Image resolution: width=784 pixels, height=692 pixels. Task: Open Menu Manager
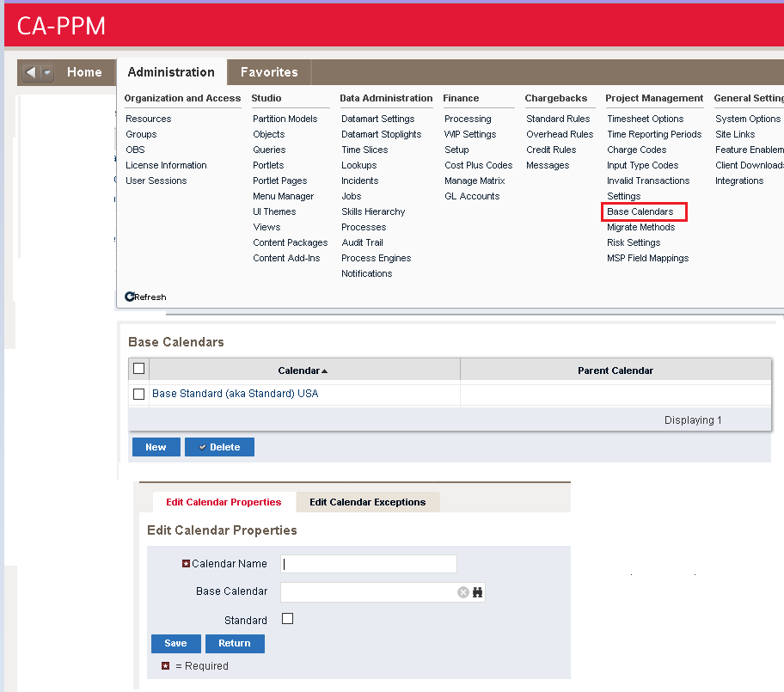coord(283,196)
